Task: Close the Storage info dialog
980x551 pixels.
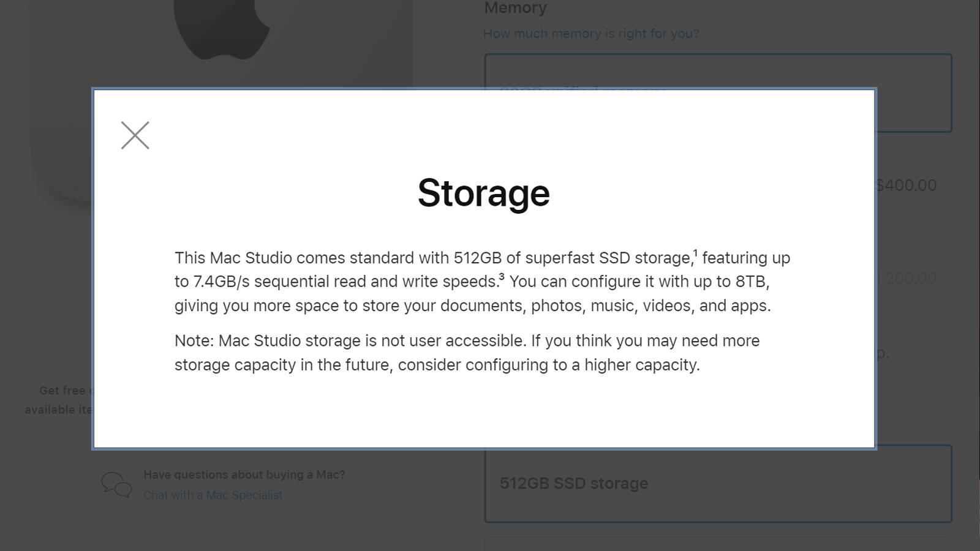Action: coord(135,135)
